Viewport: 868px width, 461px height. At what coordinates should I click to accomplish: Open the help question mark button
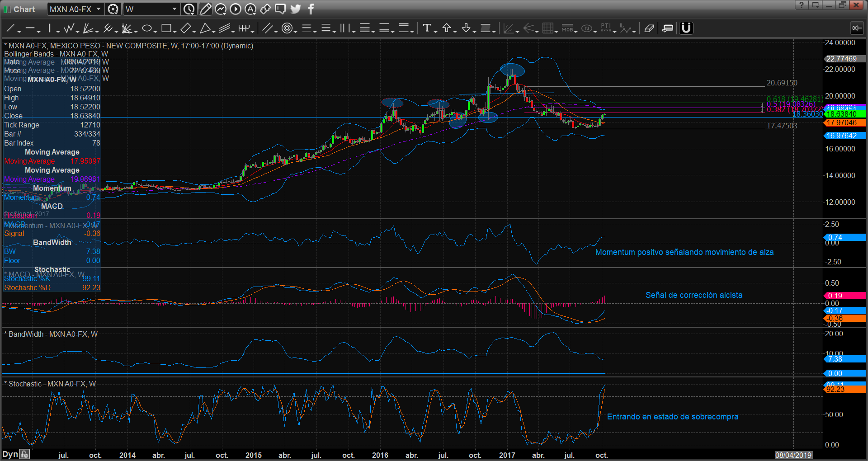[x=802, y=5]
